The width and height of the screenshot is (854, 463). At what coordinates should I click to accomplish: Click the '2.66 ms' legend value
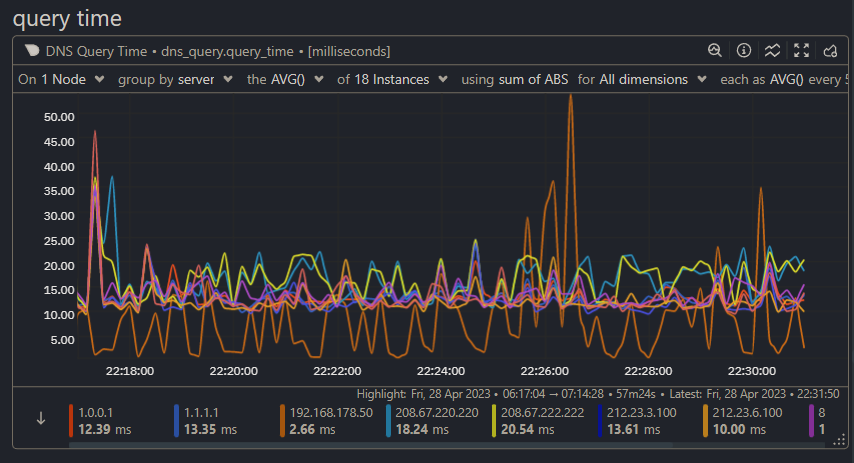click(312, 429)
